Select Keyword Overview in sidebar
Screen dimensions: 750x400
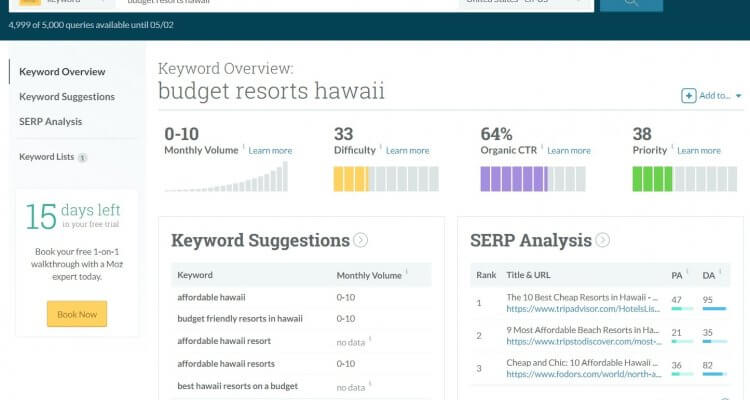(x=62, y=72)
